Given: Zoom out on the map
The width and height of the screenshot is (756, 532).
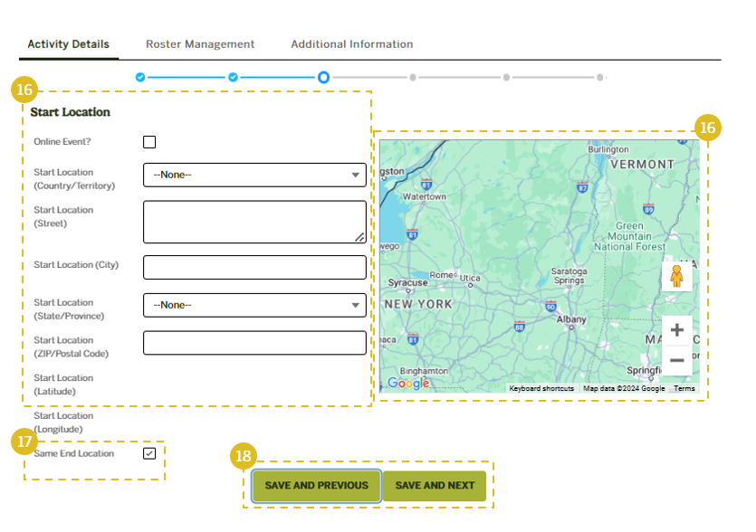Looking at the screenshot, I should 676,360.
